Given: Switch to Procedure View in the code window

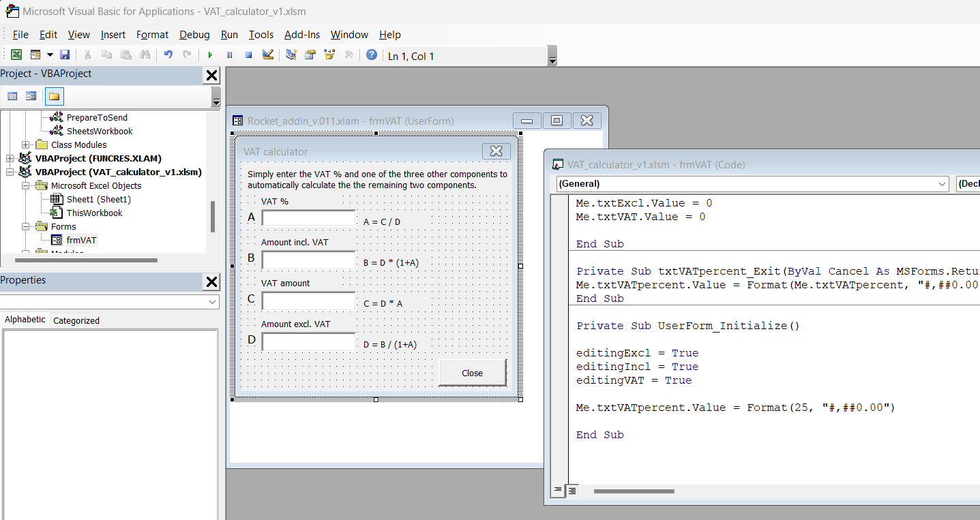Looking at the screenshot, I should coord(558,490).
